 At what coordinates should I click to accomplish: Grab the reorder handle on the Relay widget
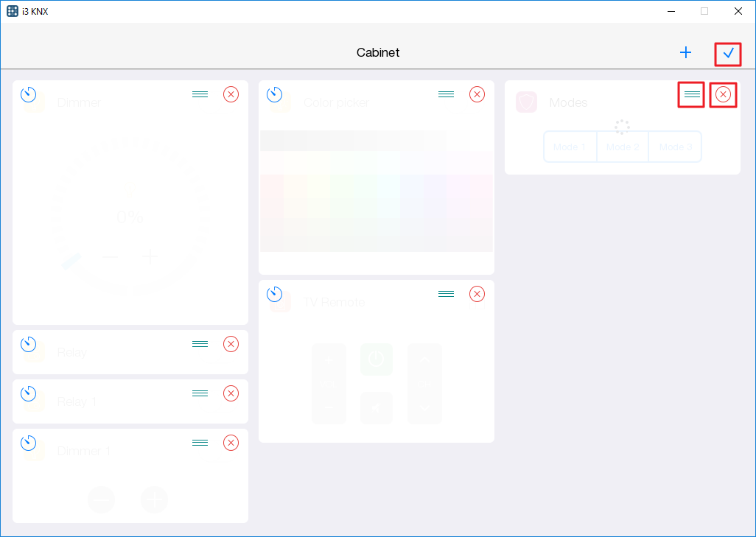tap(200, 343)
